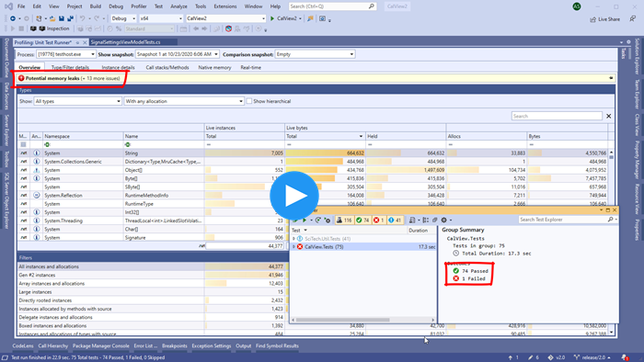644x362 pixels.
Task: Toggle the 1 failed test filter
Action: click(379, 221)
